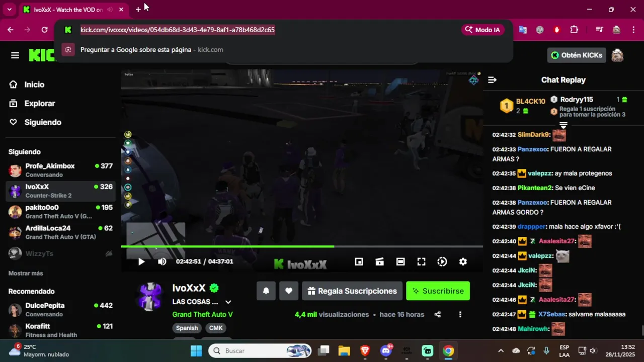Open Grand Theft Auto V category link

click(x=202, y=315)
